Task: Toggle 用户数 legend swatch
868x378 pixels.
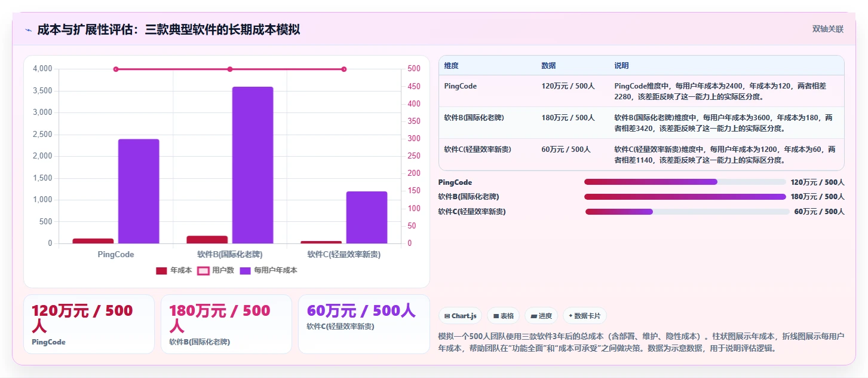Action: [x=204, y=271]
